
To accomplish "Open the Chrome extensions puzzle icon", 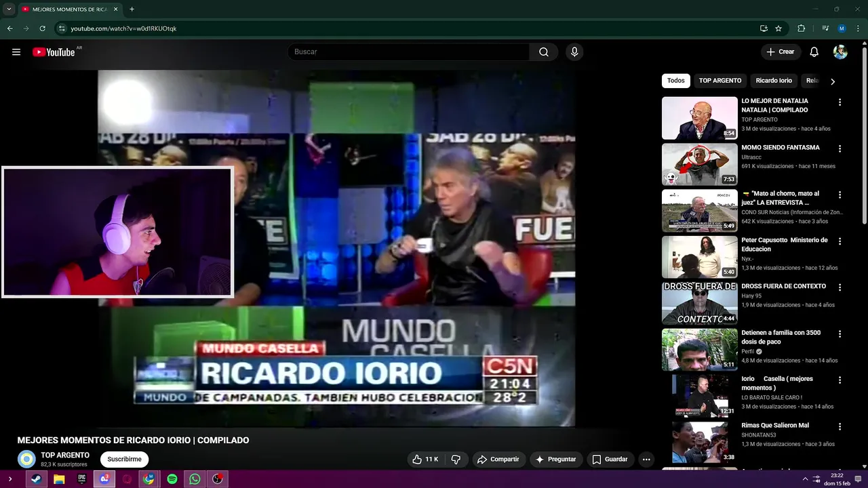I will click(801, 28).
